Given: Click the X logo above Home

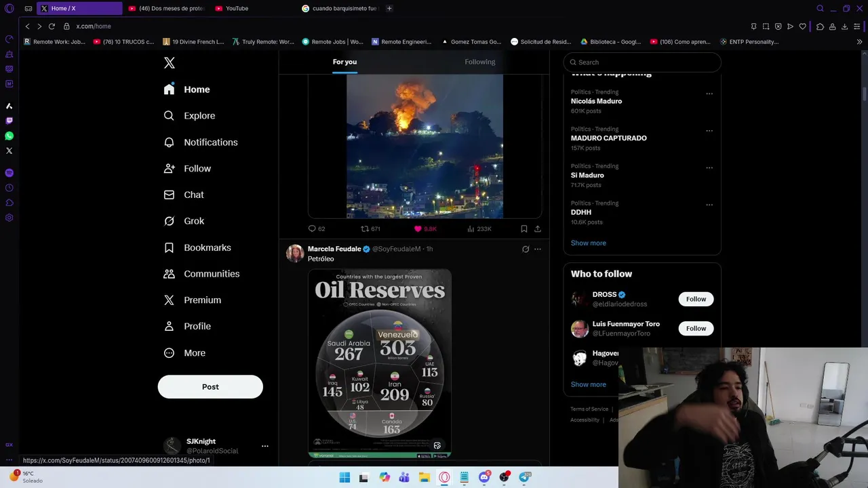Looking at the screenshot, I should [x=170, y=63].
